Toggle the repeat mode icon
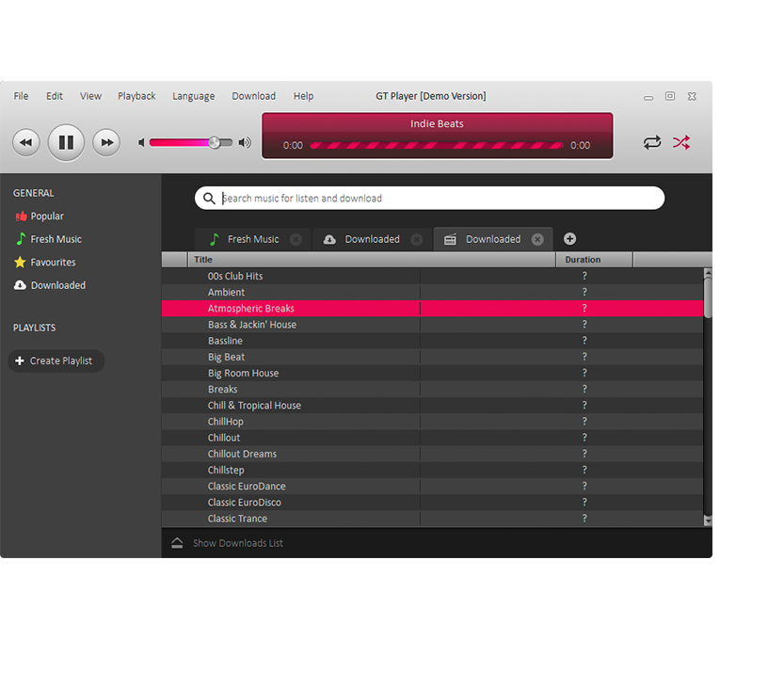Image resolution: width=784 pixels, height=688 pixels. (652, 143)
